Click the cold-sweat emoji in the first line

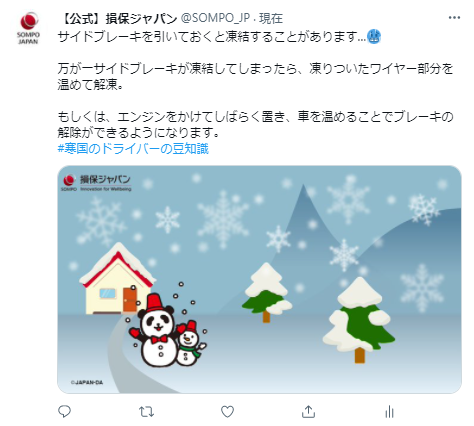click(374, 37)
